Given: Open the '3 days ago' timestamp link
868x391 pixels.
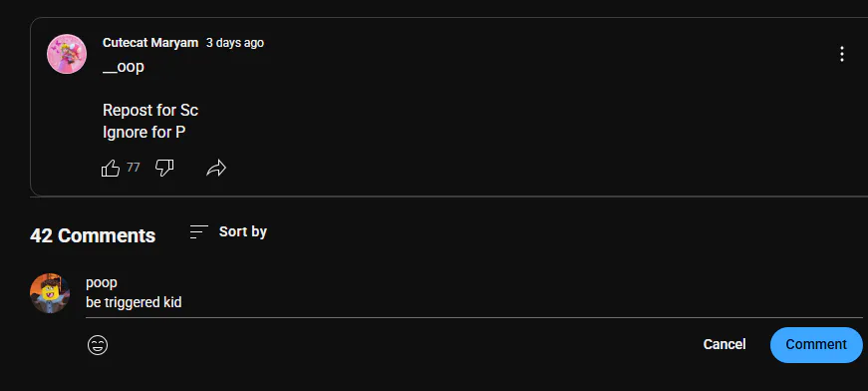Looking at the screenshot, I should (x=235, y=43).
